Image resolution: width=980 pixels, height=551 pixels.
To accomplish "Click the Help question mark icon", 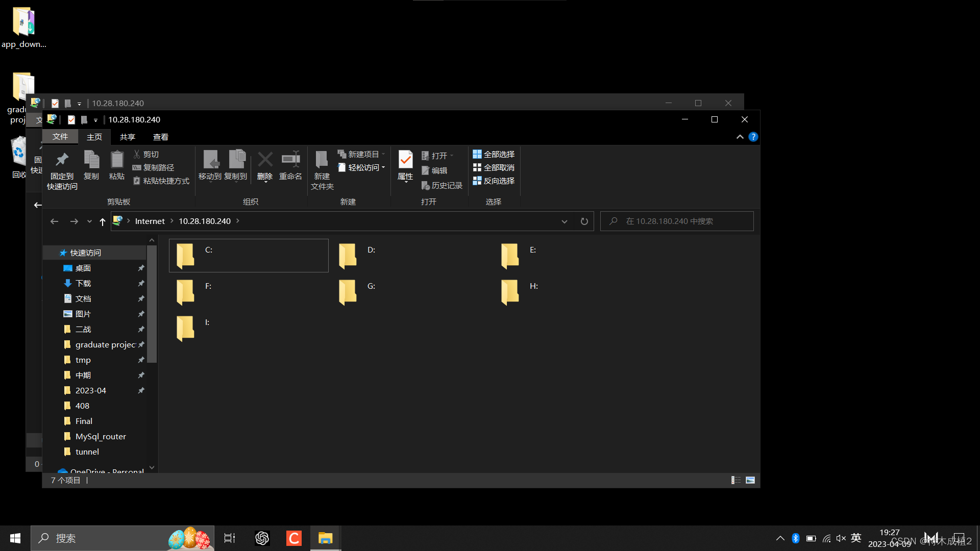I will (753, 137).
